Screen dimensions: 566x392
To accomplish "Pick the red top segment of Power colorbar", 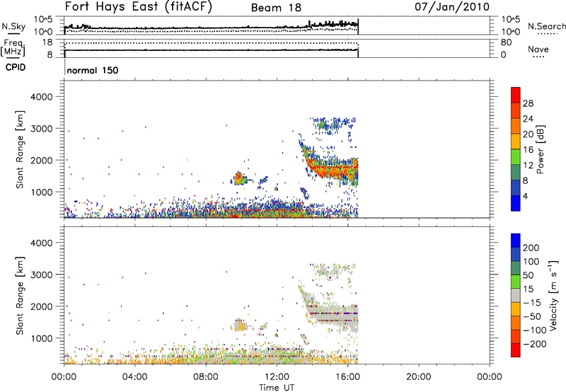I will pos(516,95).
